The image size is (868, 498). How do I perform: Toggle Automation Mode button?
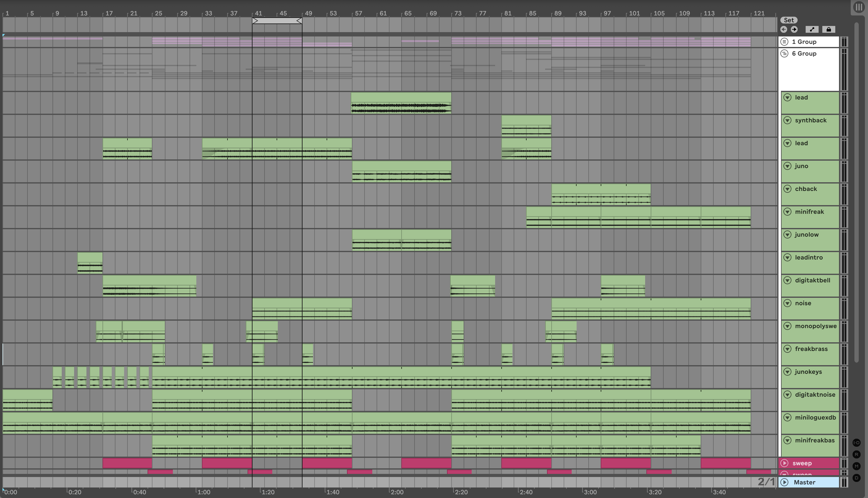click(812, 29)
